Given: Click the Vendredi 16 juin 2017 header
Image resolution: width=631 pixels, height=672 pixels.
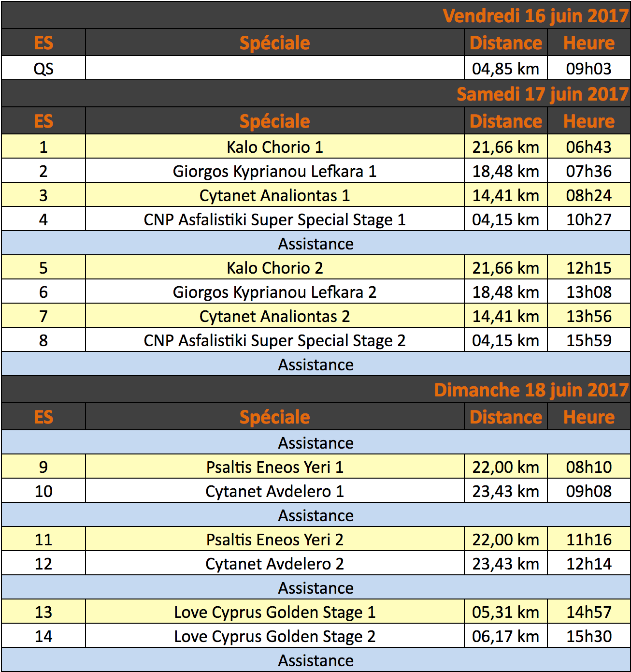Looking at the screenshot, I should tap(535, 15).
